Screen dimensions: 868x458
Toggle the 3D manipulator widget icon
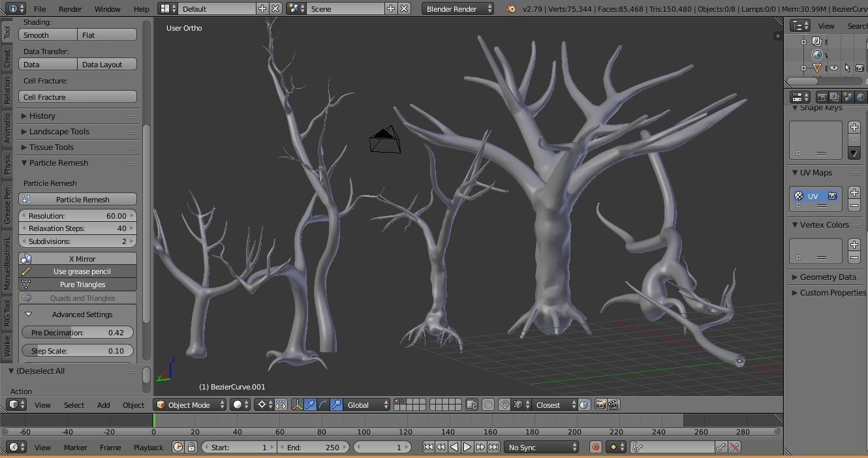[298, 405]
